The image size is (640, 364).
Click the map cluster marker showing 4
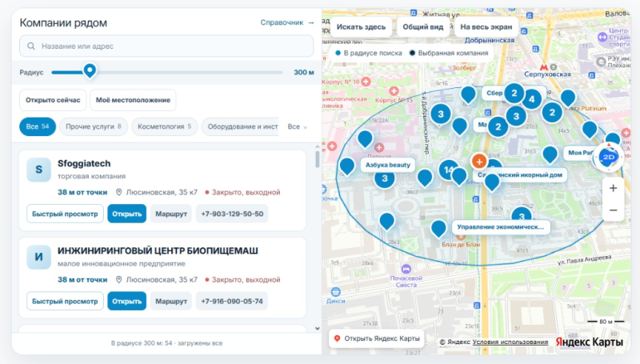point(531,98)
